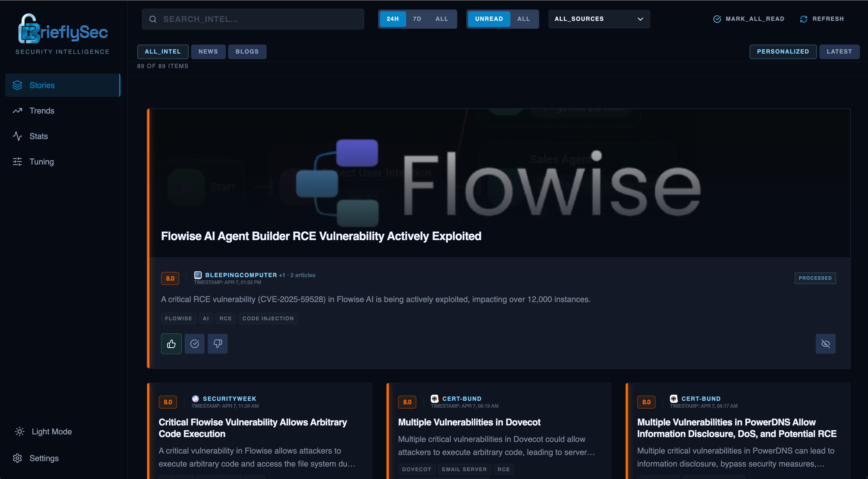
Task: Open the SECURITYWEEK source link
Action: (230, 398)
